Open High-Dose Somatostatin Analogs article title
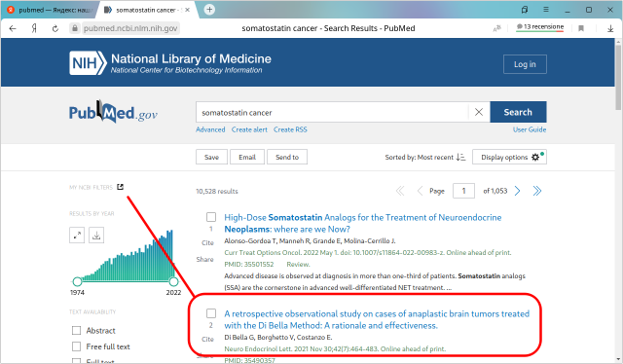The height and width of the screenshot is (364, 623). click(363, 223)
